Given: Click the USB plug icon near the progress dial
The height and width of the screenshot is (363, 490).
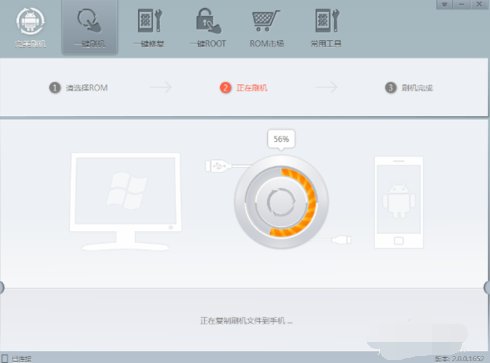Looking at the screenshot, I should 218,166.
